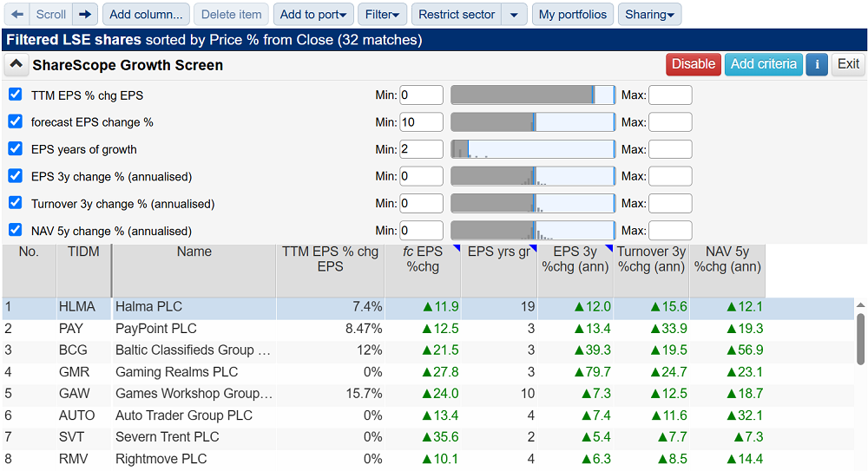Click the Restrict sector button

click(457, 15)
